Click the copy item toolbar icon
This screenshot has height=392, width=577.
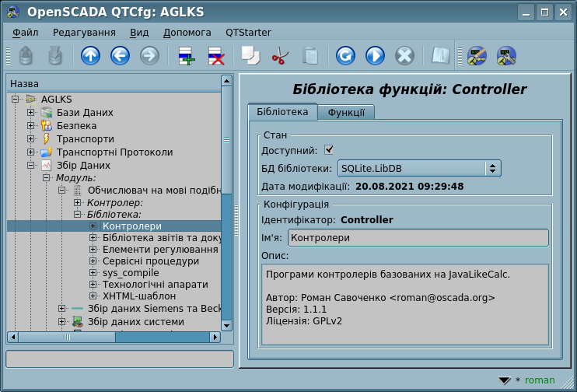click(x=250, y=56)
